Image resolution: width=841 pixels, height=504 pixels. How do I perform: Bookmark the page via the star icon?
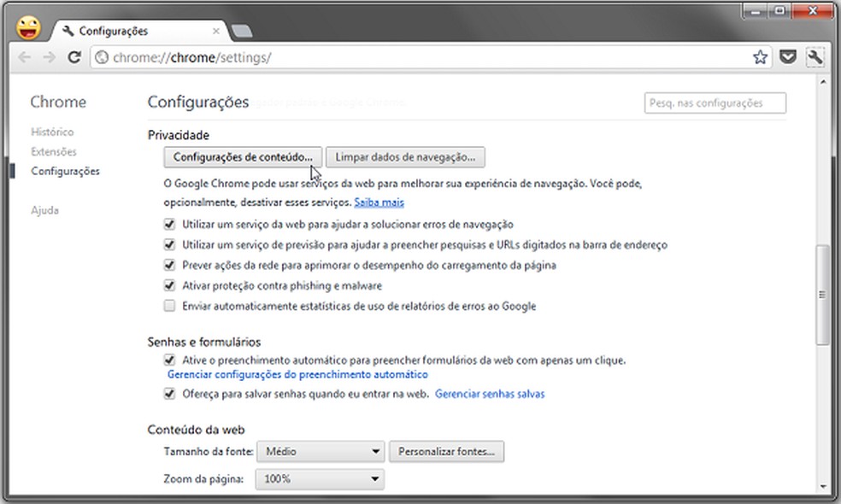[760, 56]
